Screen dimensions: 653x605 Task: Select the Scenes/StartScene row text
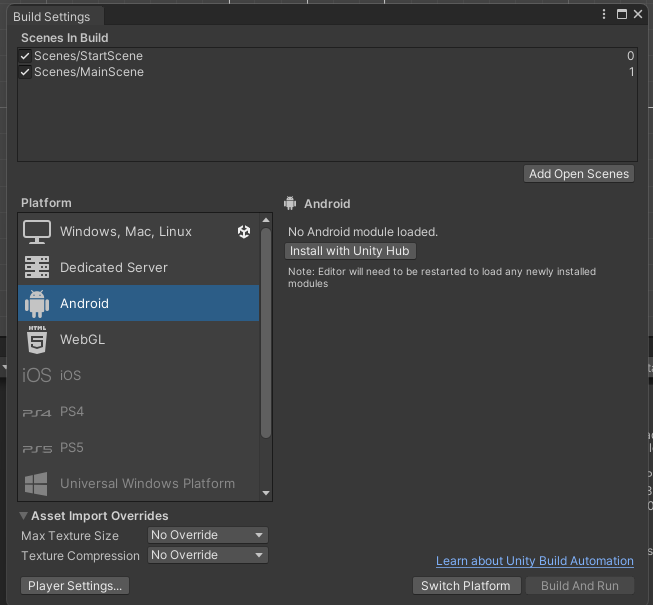pyautogui.click(x=88, y=56)
